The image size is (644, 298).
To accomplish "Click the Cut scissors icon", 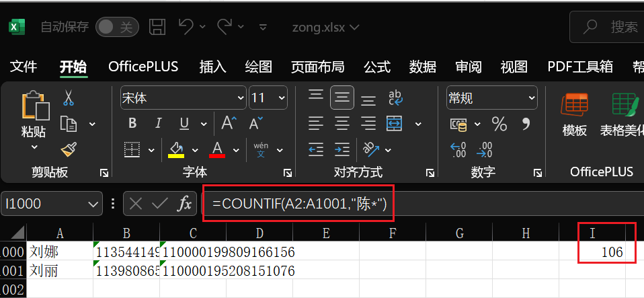I will [x=68, y=99].
